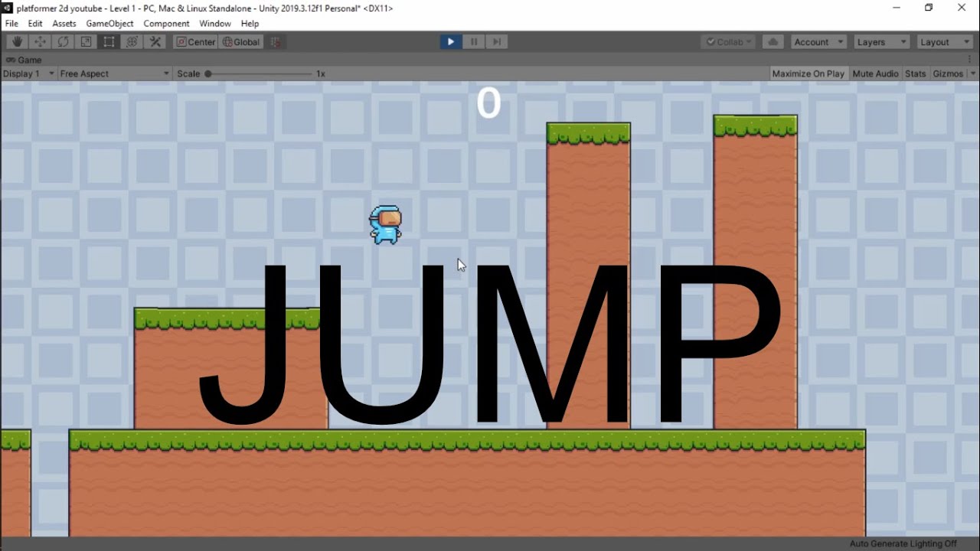The image size is (980, 551).
Task: Select the Rect tool
Action: 109,42
